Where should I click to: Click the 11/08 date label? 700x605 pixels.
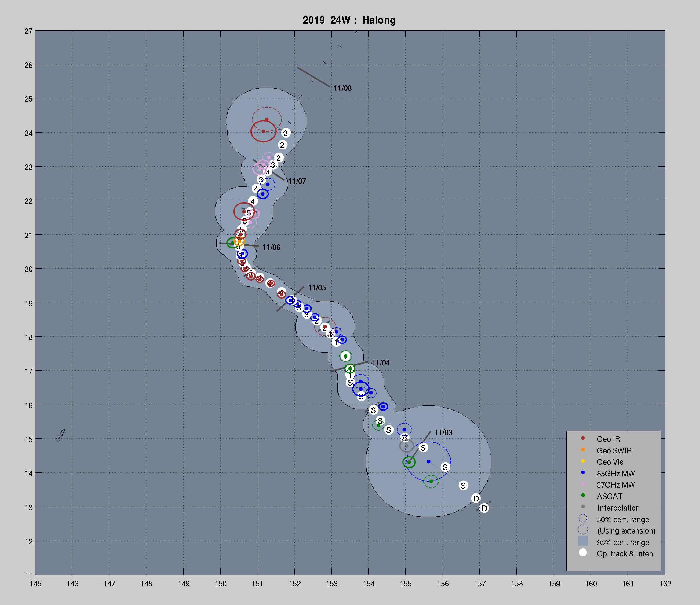pos(342,88)
